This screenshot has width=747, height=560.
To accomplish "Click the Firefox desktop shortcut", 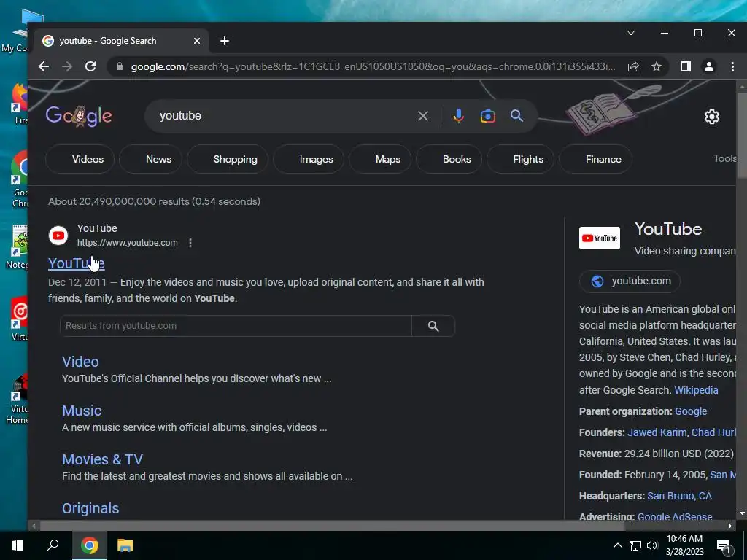I will [20, 102].
